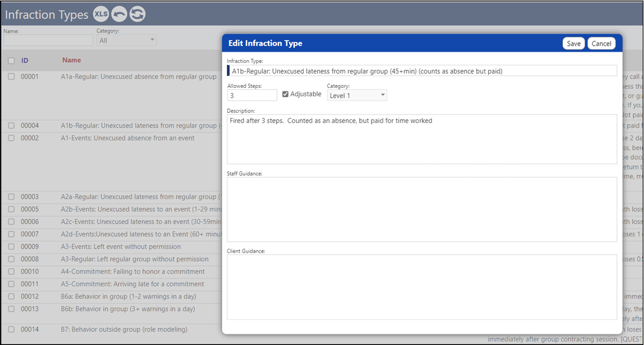
Task: Sort by the ID column header
Action: point(24,60)
